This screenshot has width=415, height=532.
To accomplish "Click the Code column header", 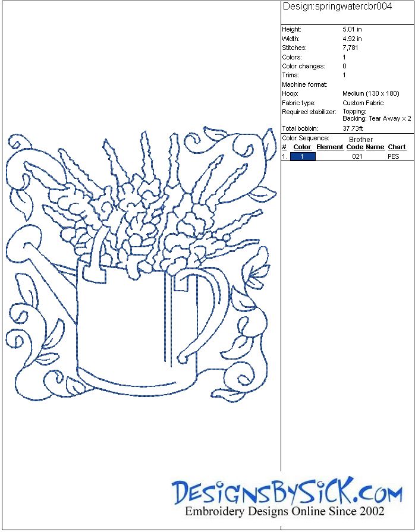I will pos(354,147).
